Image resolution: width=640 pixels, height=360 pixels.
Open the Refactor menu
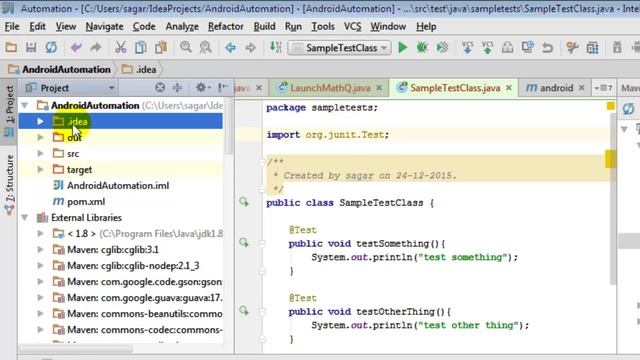tap(226, 27)
